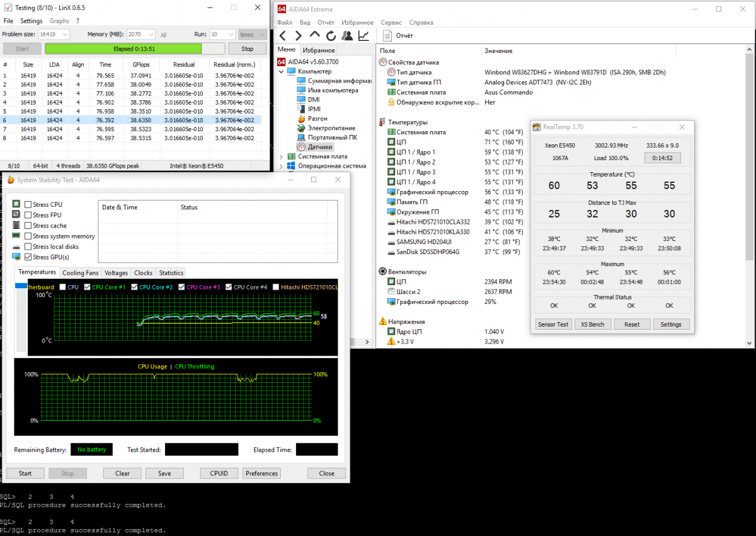Click the up-level arrow in AIDA64 toolbar

(x=314, y=35)
